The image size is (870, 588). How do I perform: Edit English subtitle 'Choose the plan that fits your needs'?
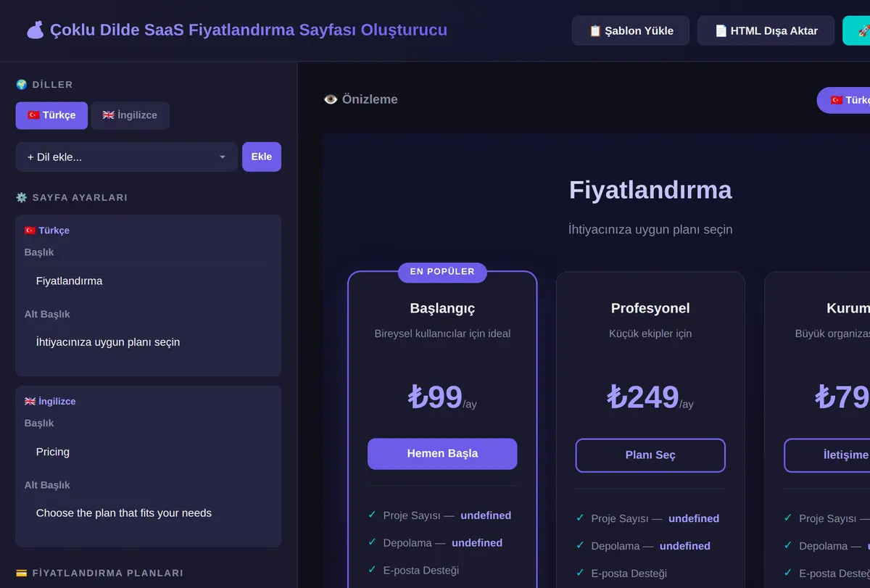coord(148,513)
